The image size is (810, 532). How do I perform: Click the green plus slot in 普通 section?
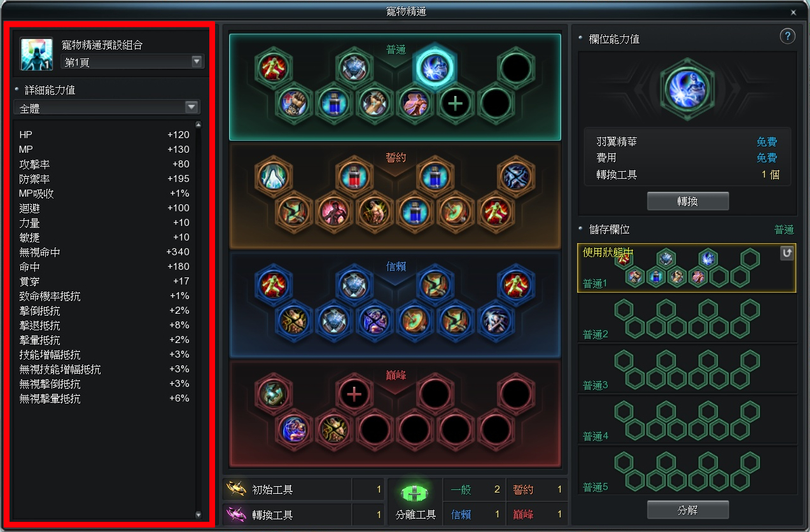[x=455, y=103]
